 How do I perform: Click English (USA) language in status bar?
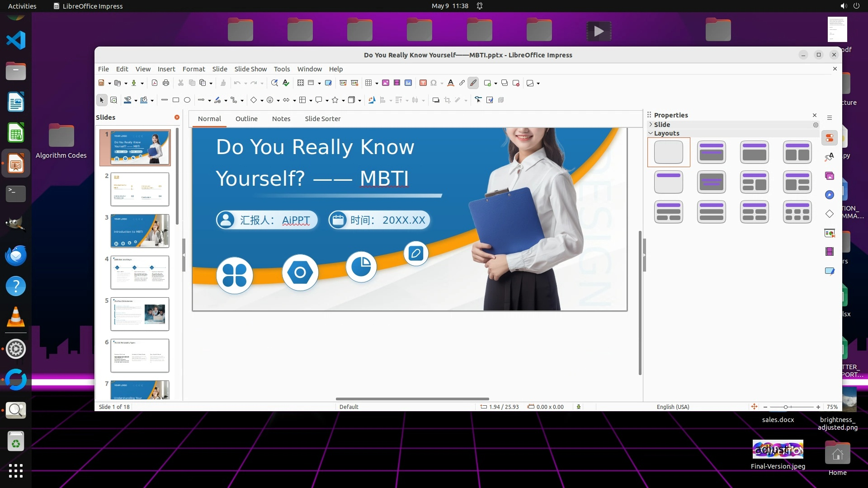click(673, 407)
